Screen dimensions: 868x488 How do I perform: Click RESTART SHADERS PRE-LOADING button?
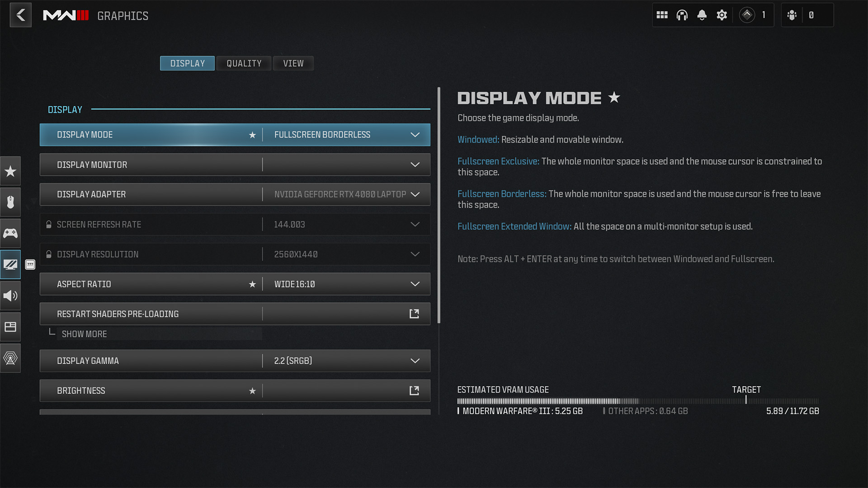point(415,314)
